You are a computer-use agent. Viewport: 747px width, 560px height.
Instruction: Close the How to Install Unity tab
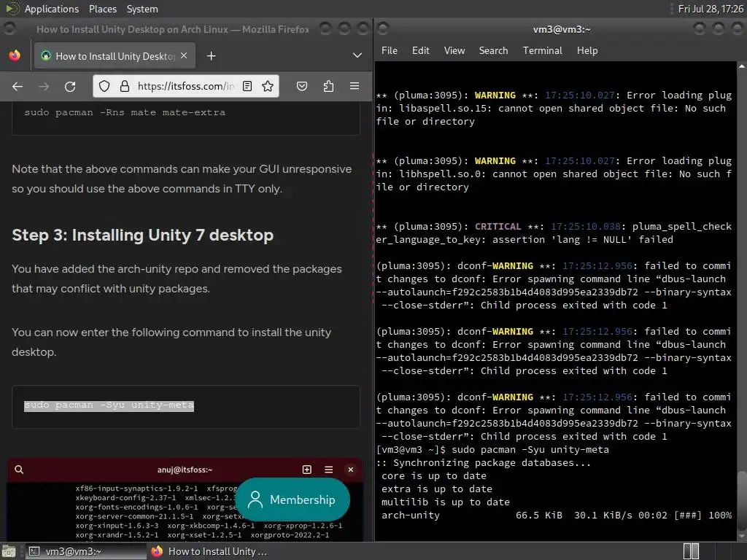point(184,55)
